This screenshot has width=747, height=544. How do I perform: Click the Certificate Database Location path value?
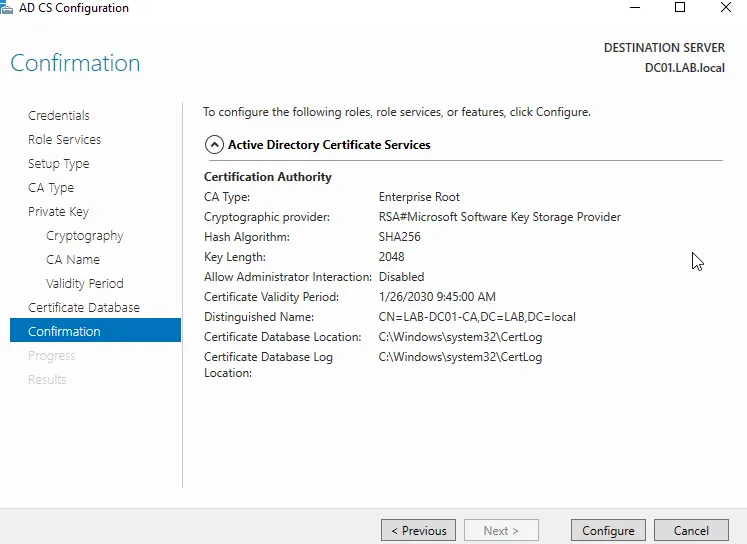pyautogui.click(x=460, y=337)
